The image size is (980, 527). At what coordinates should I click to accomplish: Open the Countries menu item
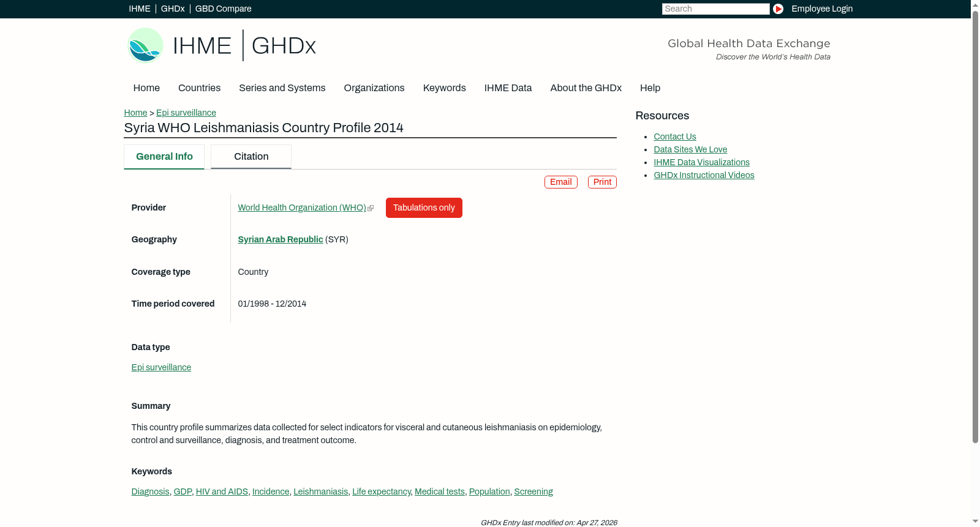point(200,88)
